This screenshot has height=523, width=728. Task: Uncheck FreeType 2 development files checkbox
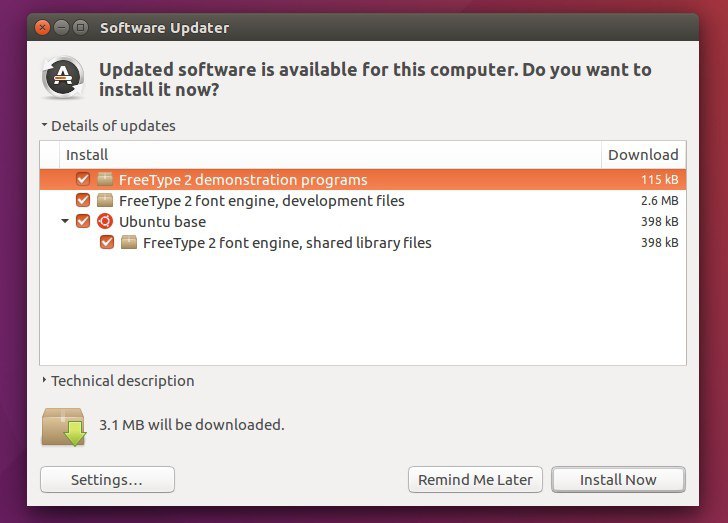(x=83, y=201)
